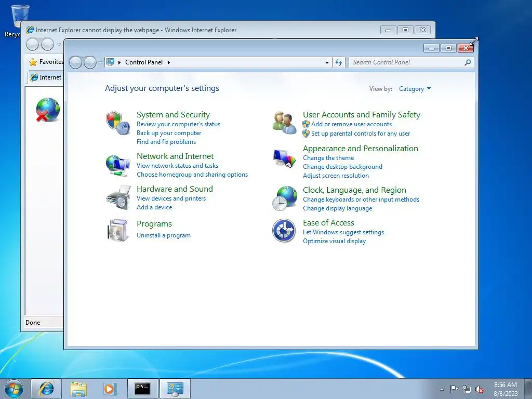Click Let Windows suggest settings
The width and height of the screenshot is (532, 399).
click(343, 232)
